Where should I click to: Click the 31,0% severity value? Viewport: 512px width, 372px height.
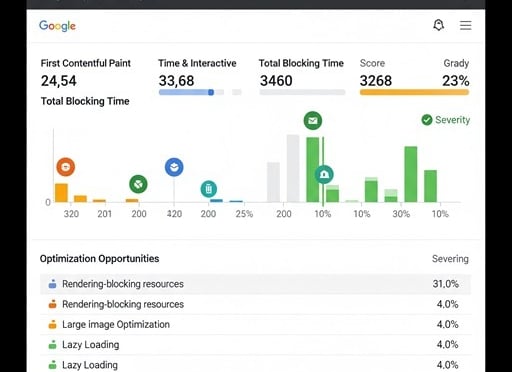(446, 284)
